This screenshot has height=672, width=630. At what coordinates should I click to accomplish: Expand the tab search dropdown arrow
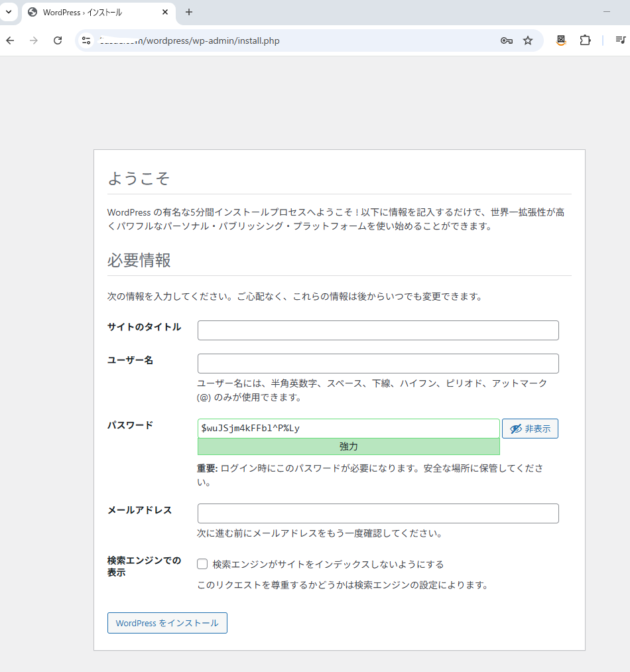pyautogui.click(x=9, y=12)
